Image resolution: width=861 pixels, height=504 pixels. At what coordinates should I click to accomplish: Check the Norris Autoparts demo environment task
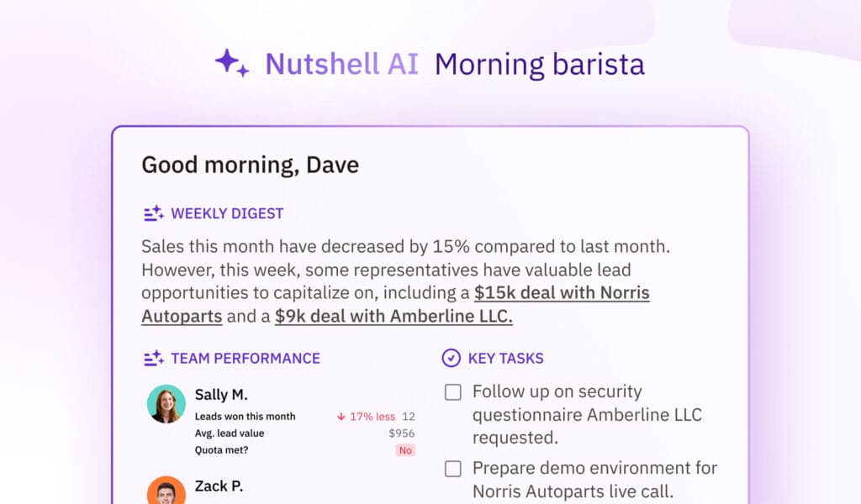coord(452,469)
